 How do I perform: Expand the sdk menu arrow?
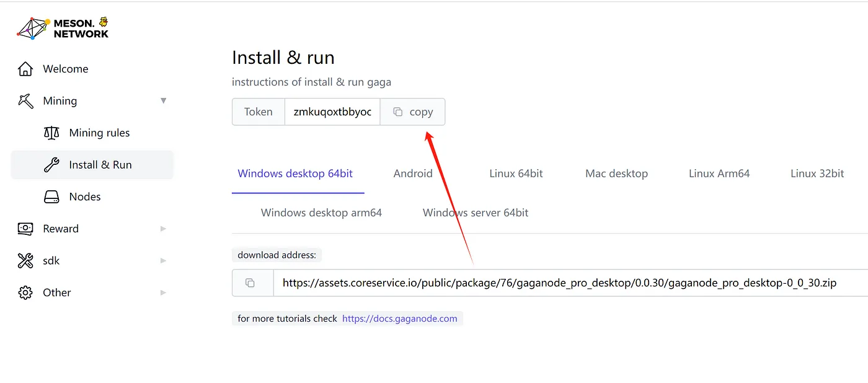(x=164, y=261)
